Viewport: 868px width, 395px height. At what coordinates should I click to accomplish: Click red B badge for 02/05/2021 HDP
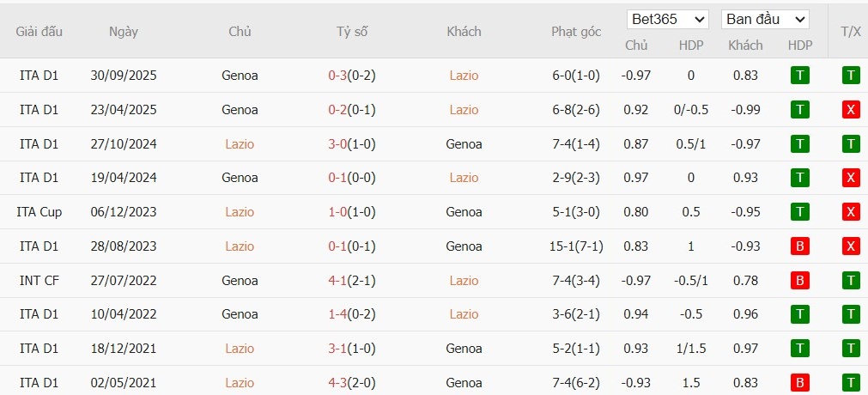799,383
